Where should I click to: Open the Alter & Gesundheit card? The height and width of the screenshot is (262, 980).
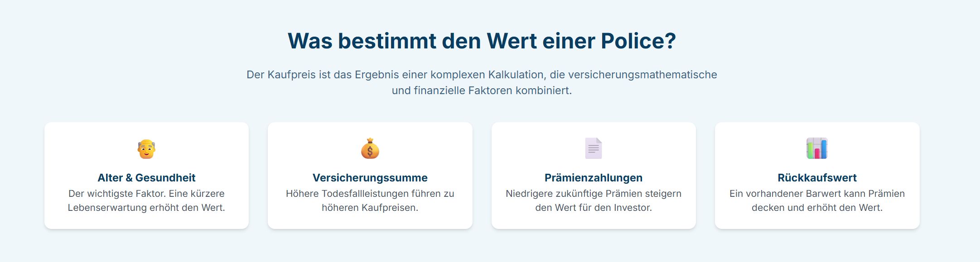pos(146,176)
